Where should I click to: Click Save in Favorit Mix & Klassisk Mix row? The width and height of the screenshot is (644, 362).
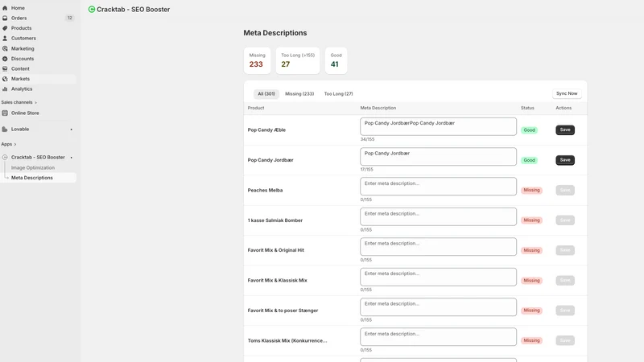pos(565,280)
